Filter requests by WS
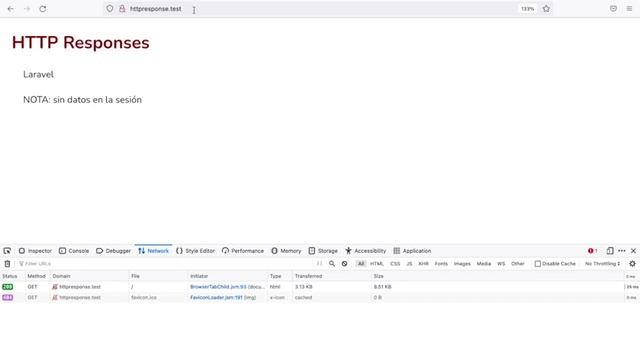This screenshot has width=640, height=360. point(501,264)
